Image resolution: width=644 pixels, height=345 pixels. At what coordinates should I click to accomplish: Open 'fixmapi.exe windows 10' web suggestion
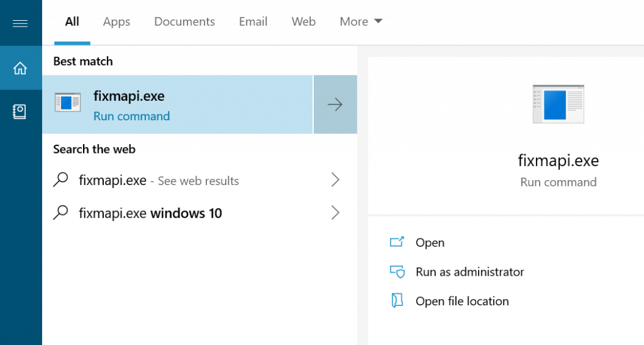(x=199, y=213)
